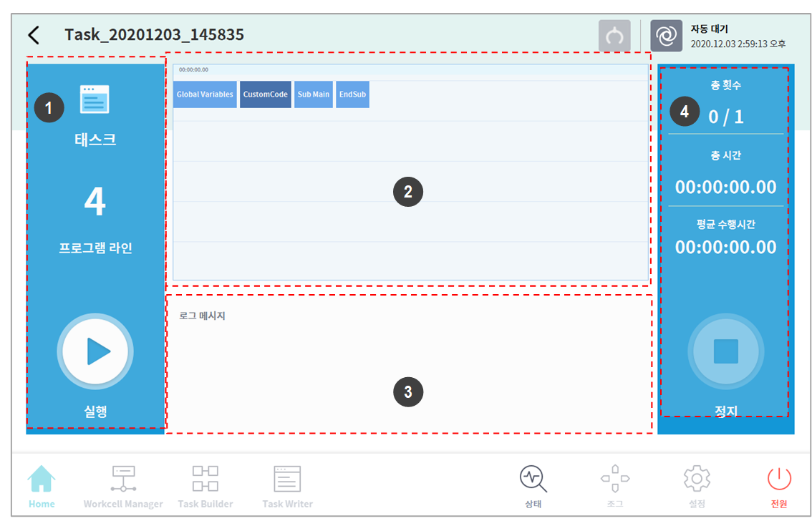Click the robot status swirl icon
The image size is (812, 526).
coord(666,36)
